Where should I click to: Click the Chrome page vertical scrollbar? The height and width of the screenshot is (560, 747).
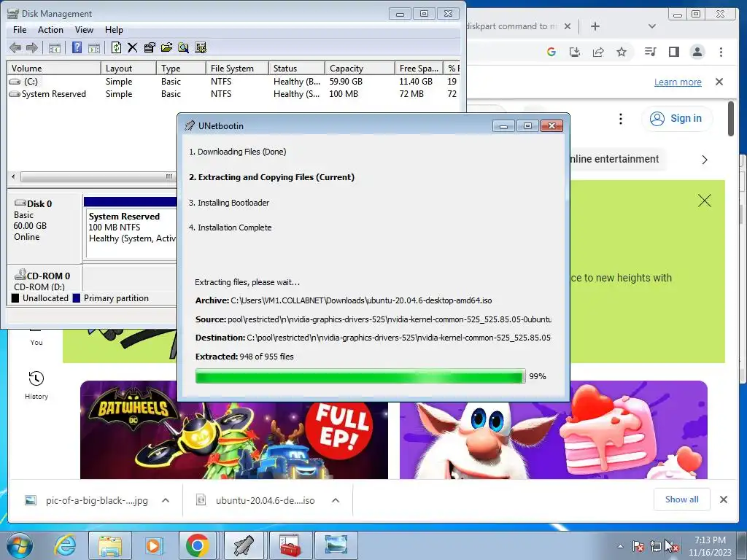(x=731, y=119)
